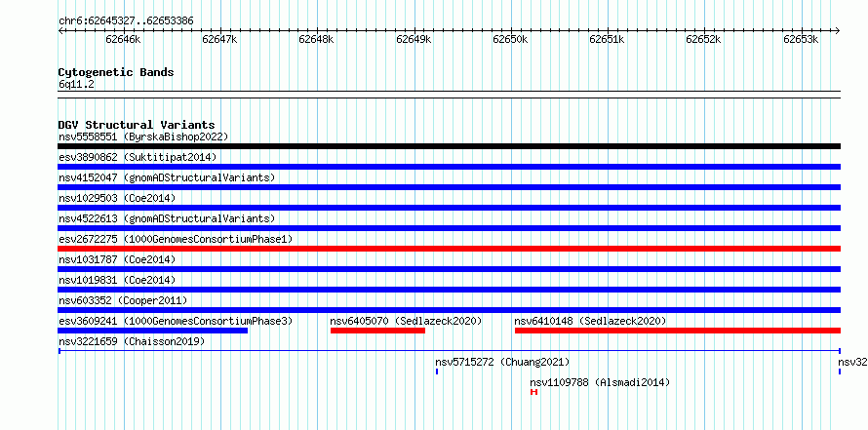Click the 62646k ruler tick label
Screen dimensions: 868x430
(x=124, y=39)
